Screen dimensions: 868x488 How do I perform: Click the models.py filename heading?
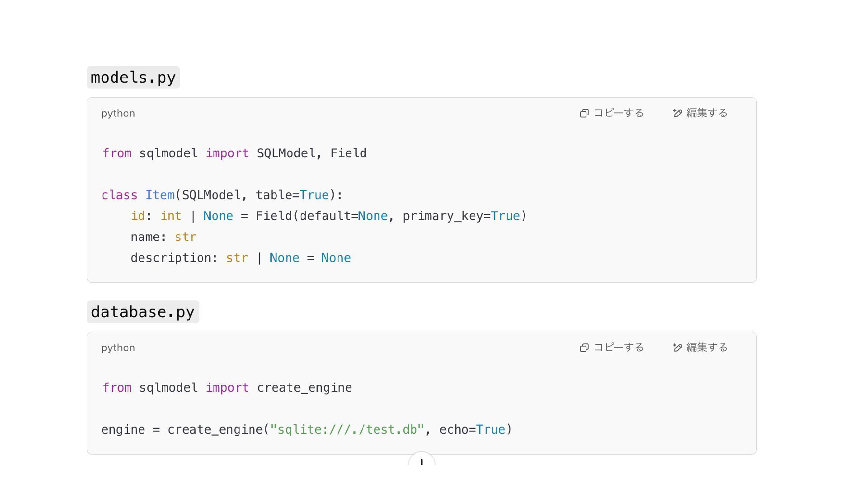(x=133, y=78)
